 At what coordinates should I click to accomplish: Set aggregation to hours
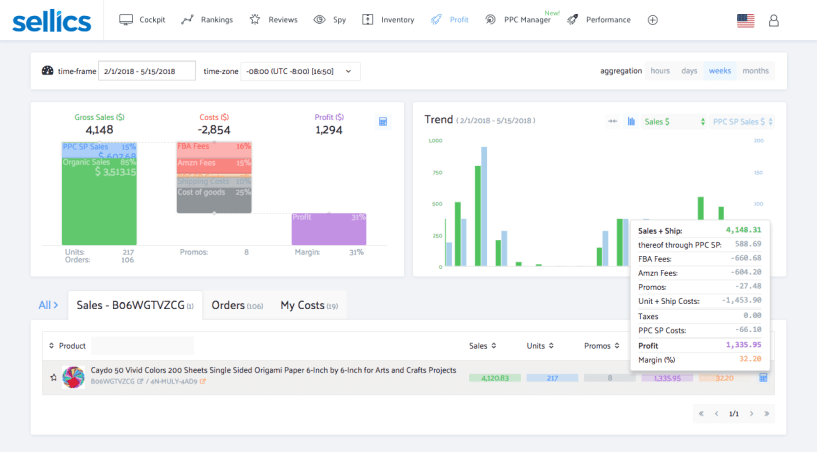[660, 71]
